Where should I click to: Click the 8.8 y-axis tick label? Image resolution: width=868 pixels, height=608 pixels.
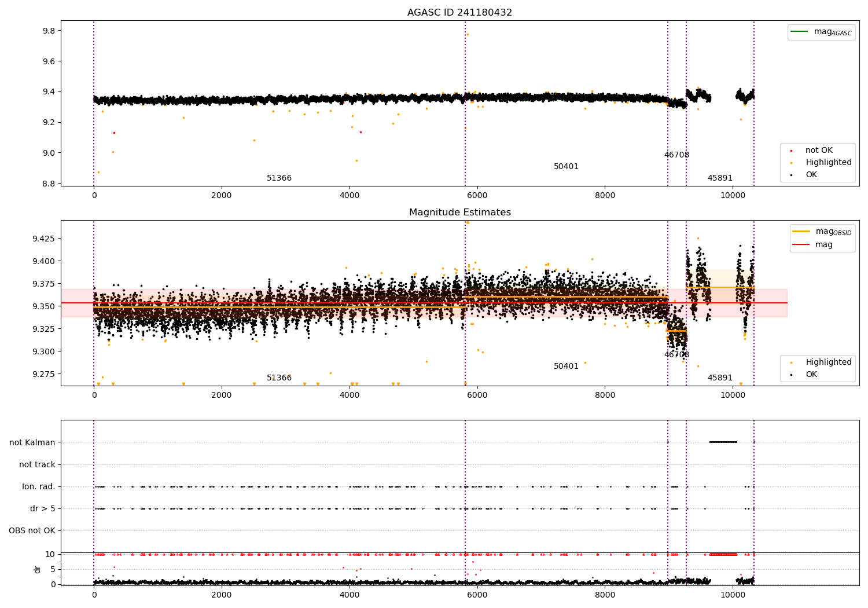click(x=48, y=184)
